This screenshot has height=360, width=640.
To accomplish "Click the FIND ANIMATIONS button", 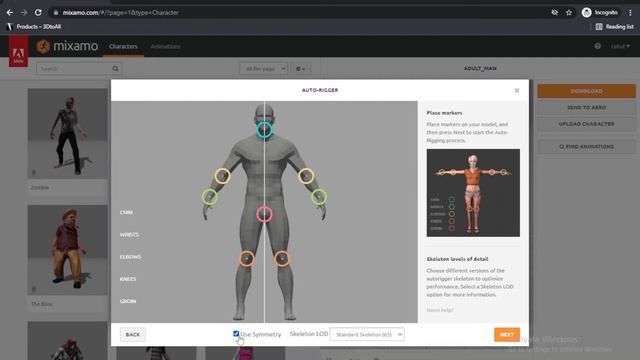I will 586,147.
